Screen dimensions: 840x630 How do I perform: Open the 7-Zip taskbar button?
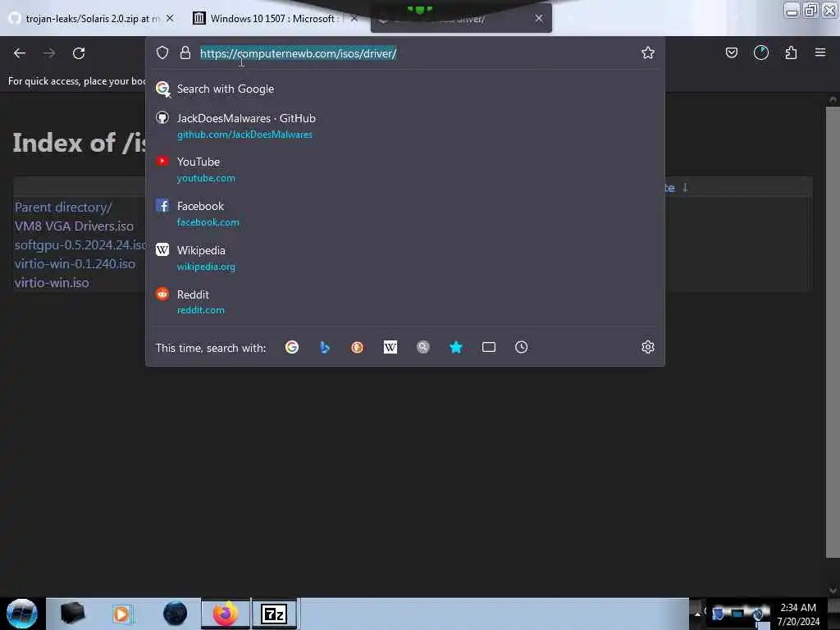(274, 614)
